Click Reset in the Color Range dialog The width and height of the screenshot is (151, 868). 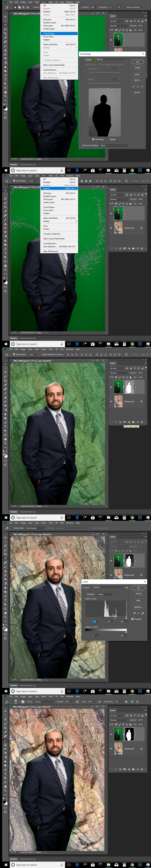coord(138,68)
